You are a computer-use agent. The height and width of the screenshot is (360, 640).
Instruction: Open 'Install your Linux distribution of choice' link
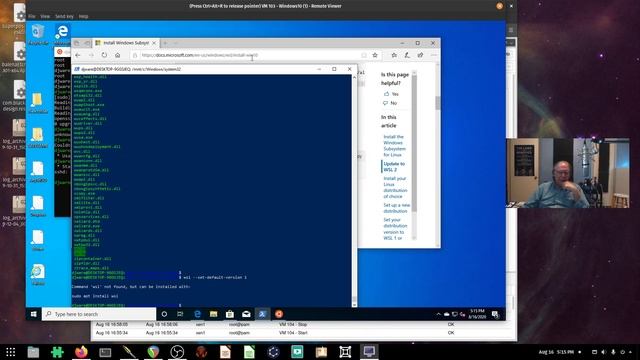395,187
